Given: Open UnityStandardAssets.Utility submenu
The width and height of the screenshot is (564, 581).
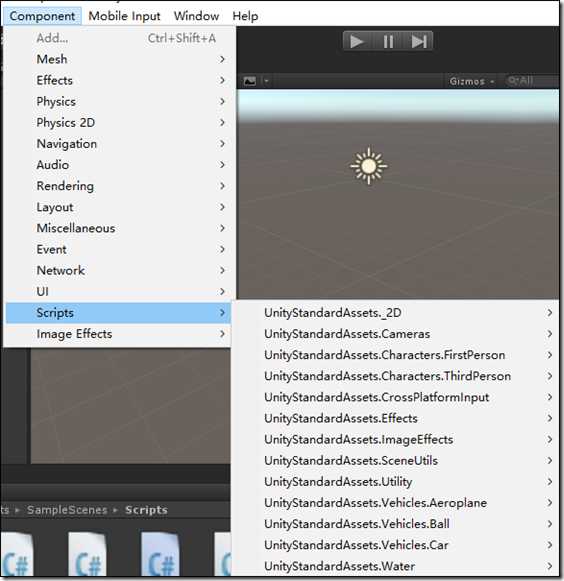Looking at the screenshot, I should tap(397, 482).
